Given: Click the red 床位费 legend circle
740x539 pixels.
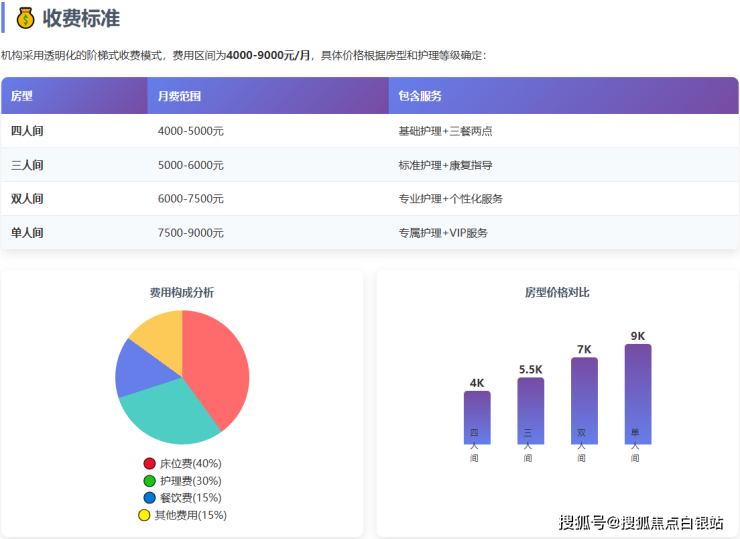Looking at the screenshot, I should [x=150, y=464].
